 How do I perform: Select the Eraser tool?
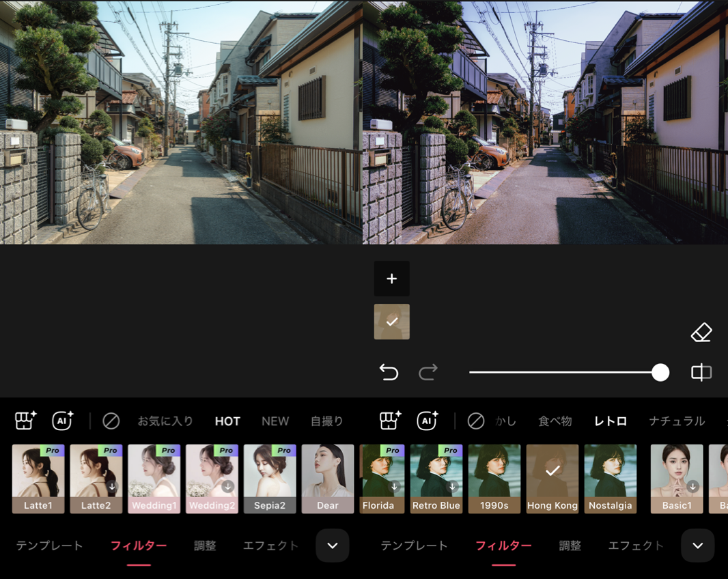pyautogui.click(x=702, y=333)
